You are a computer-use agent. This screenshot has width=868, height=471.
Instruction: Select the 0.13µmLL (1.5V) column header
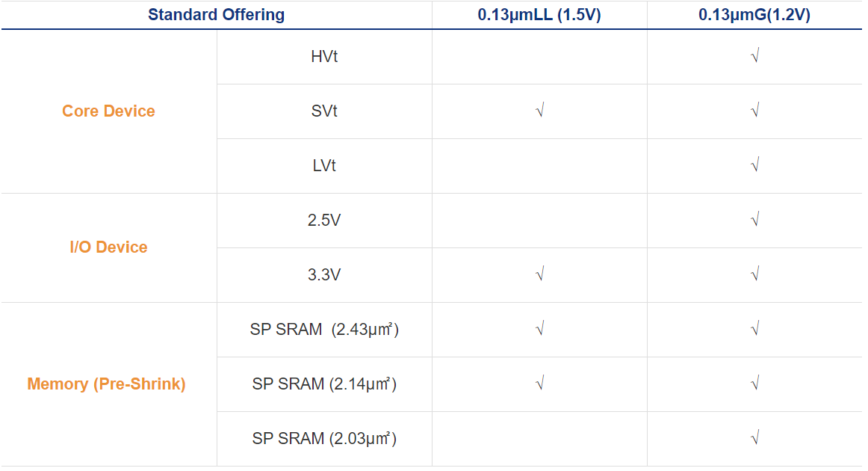[539, 15]
